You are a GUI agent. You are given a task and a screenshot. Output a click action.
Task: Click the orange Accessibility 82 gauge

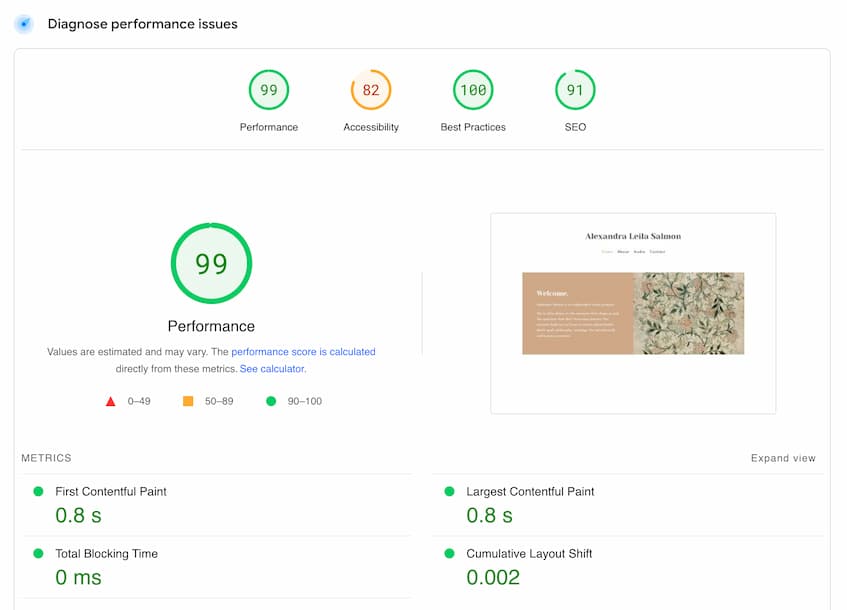[x=370, y=89]
